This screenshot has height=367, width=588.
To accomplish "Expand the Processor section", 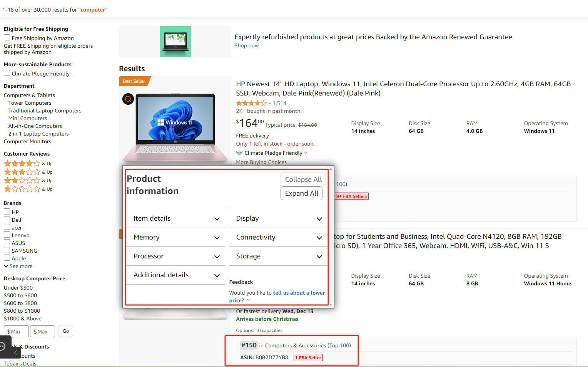I will 176,256.
